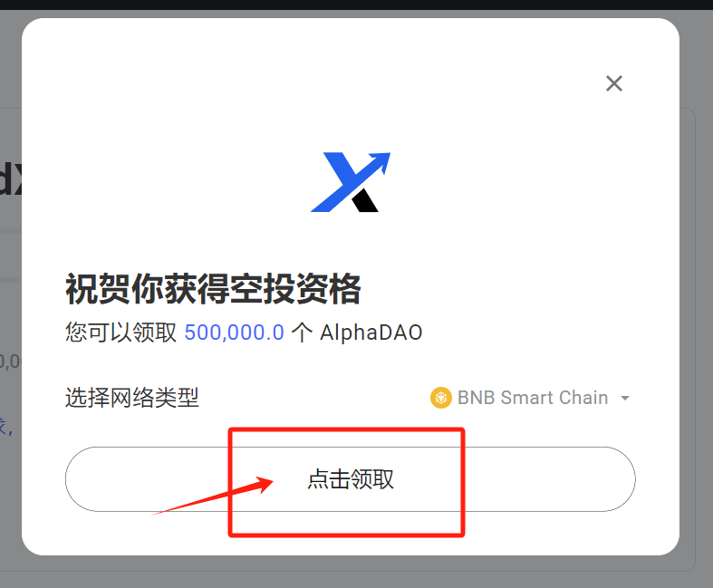
Task: Click the 祝贺你获得空投资格 heading
Action: tap(213, 289)
